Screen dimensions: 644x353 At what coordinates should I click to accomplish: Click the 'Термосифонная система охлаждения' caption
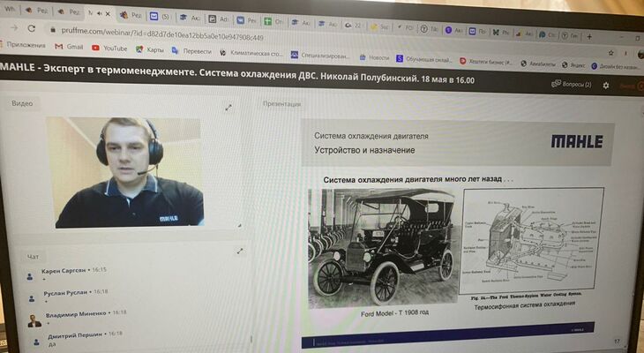click(x=525, y=305)
